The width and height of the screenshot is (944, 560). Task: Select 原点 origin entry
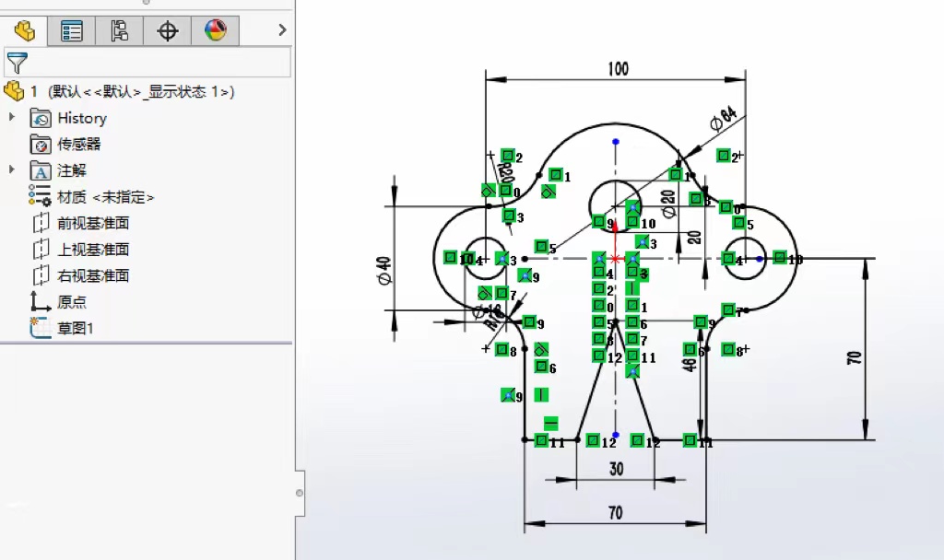tap(72, 302)
